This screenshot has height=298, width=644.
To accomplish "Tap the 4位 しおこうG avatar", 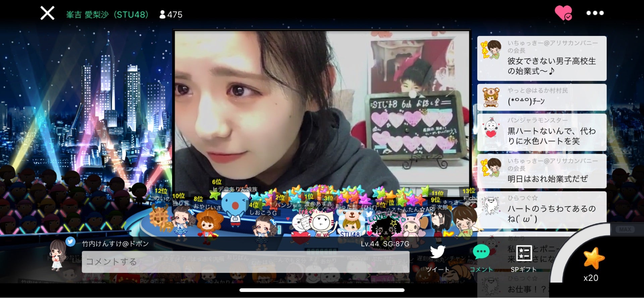I will [264, 232].
